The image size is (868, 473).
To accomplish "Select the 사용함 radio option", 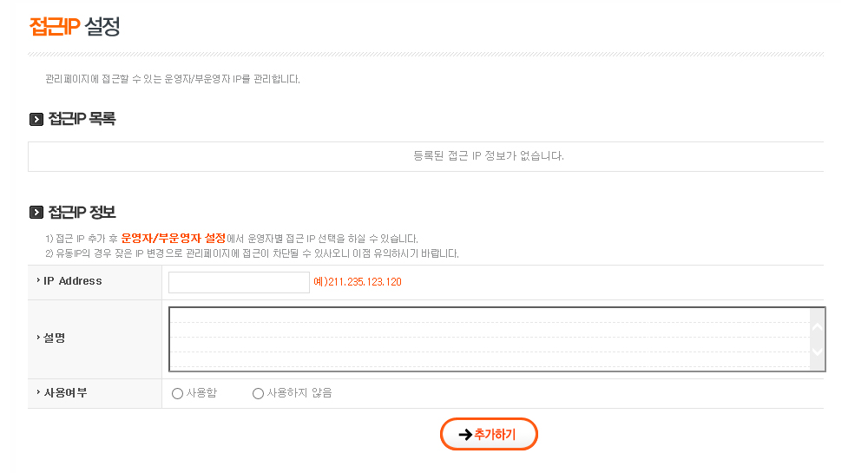I will coord(178,394).
